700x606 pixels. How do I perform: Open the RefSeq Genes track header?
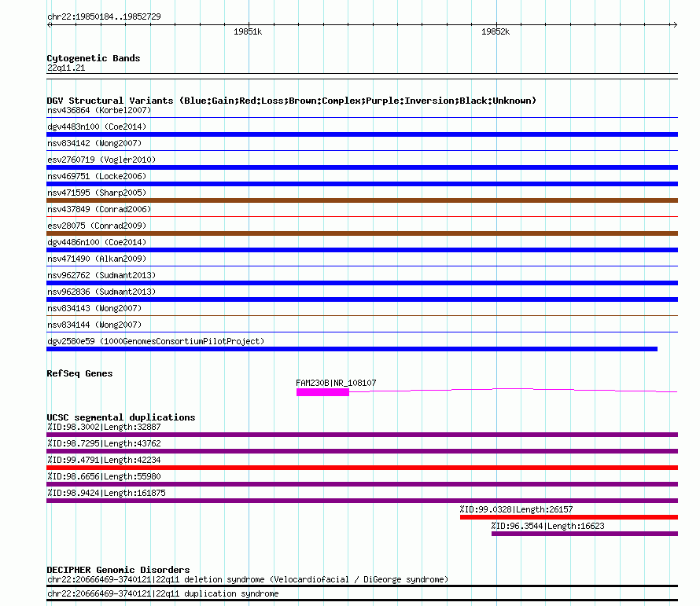pos(79,373)
